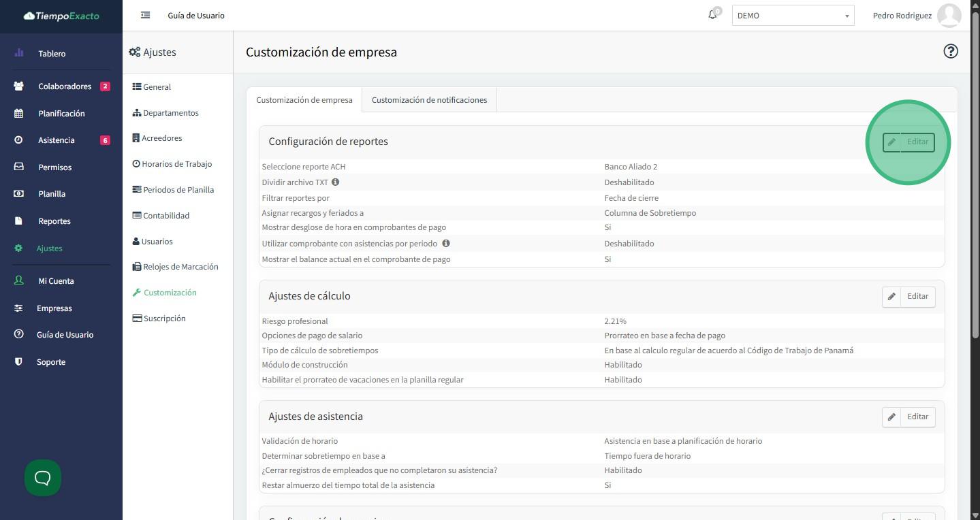Toggle the sidebar collapse menu icon
980x520 pixels.
point(145,15)
